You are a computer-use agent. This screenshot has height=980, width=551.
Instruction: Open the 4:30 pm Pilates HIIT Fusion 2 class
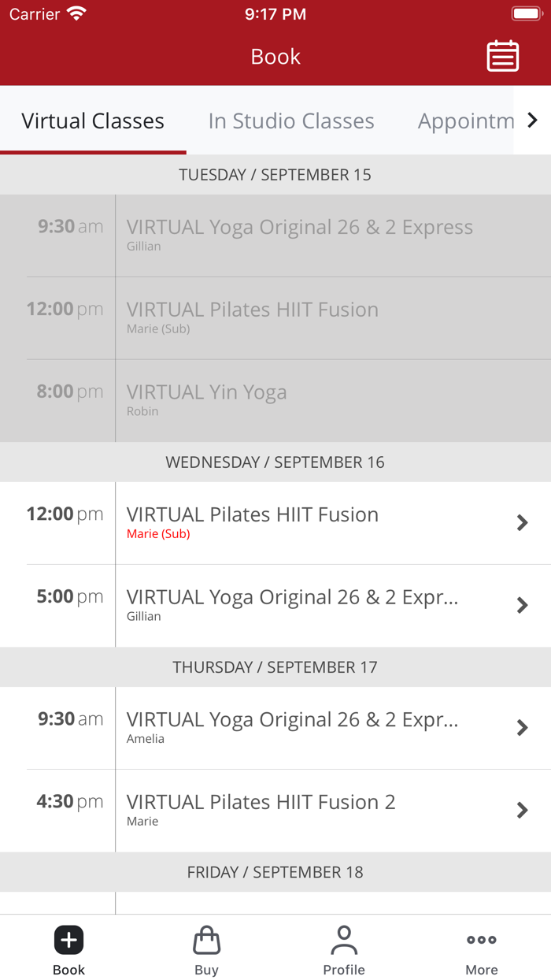pos(522,810)
